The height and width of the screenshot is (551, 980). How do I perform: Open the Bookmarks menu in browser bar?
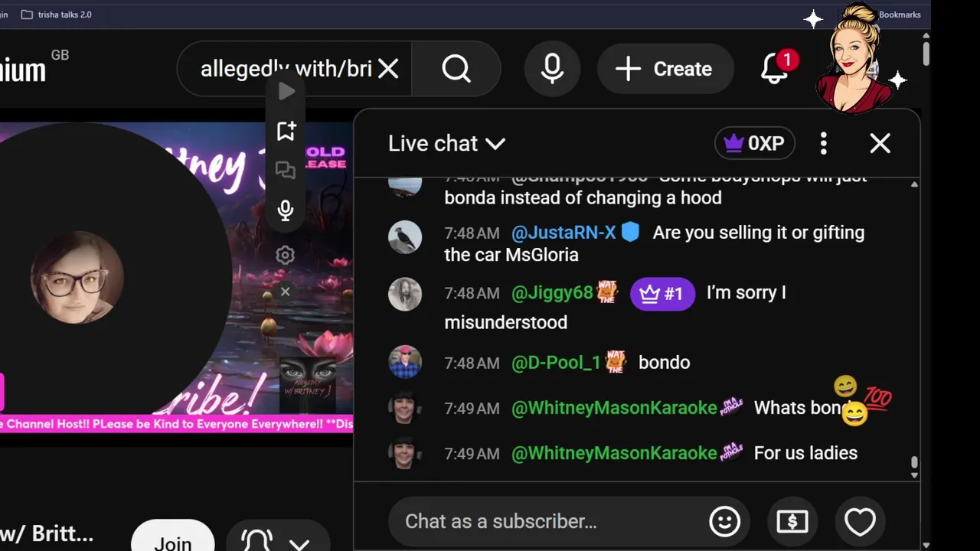pos(900,15)
